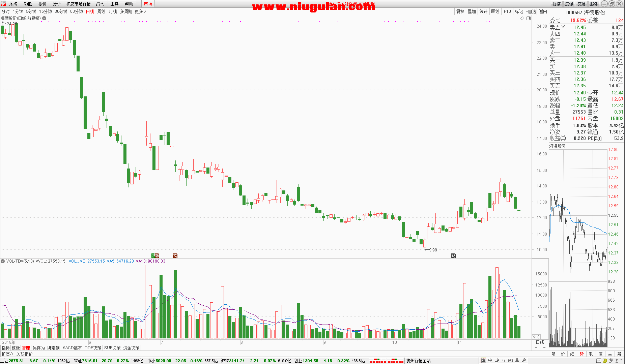Toggle the side panel icon above chart
The image size is (625, 364).
(529, 19)
